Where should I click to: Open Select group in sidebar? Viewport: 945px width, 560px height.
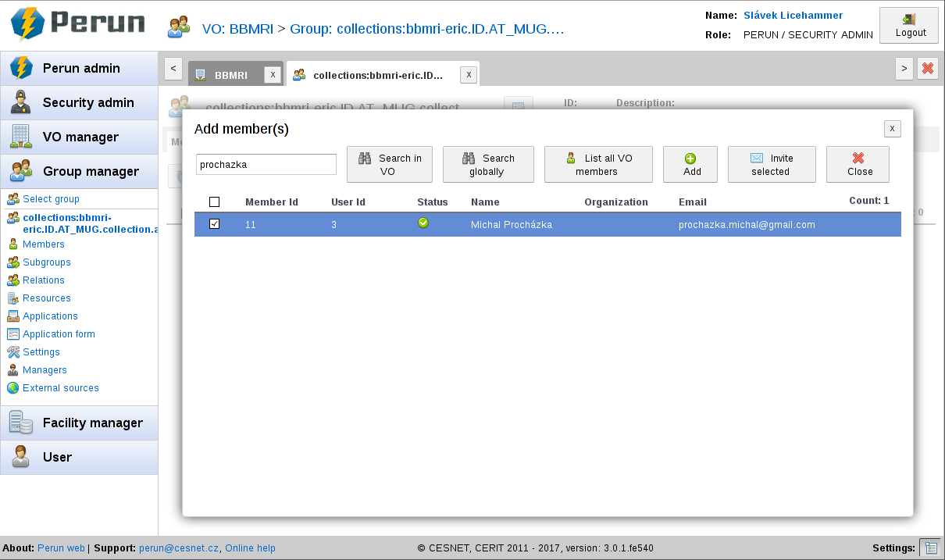click(x=51, y=199)
